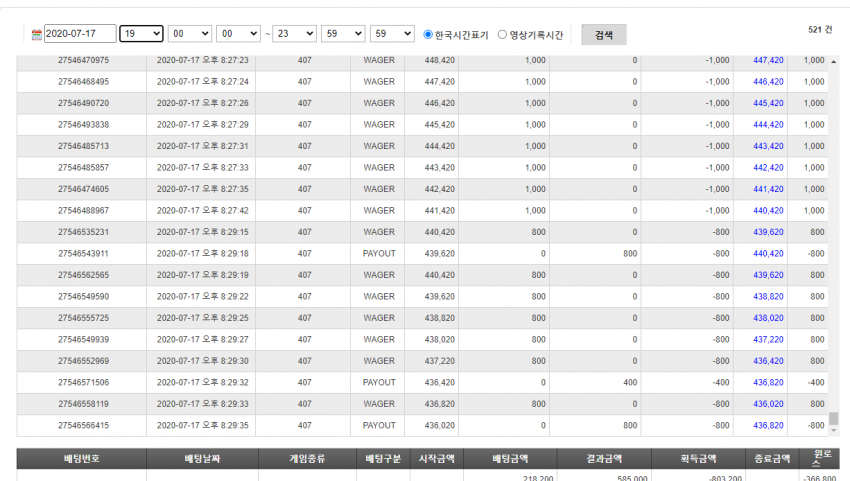Select bet number 27546552969
The image size is (850, 481).
tap(83, 361)
